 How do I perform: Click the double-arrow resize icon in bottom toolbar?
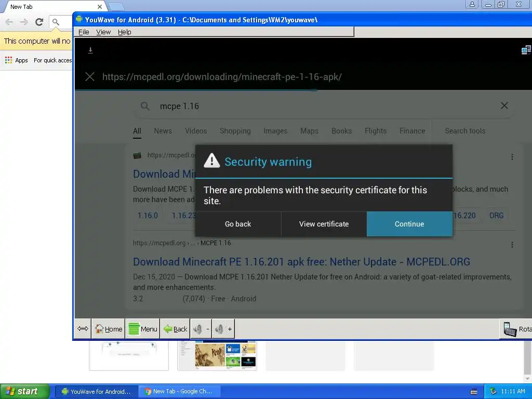[x=83, y=329]
